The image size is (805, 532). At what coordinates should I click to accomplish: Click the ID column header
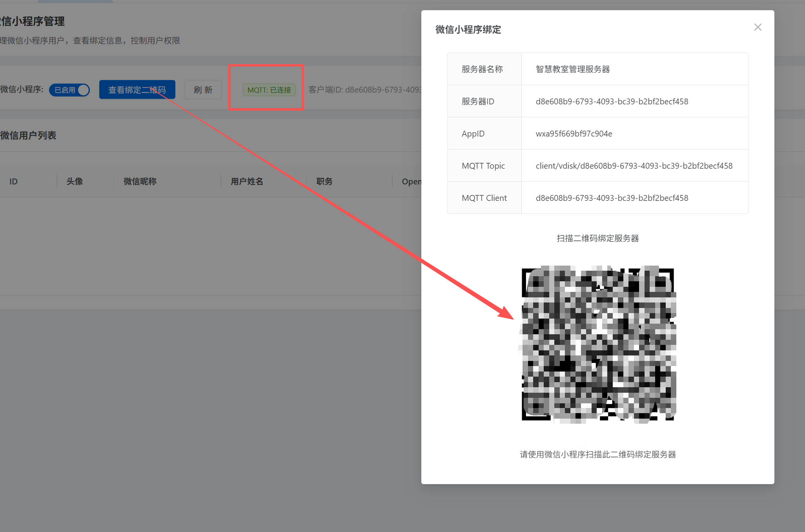coord(14,181)
